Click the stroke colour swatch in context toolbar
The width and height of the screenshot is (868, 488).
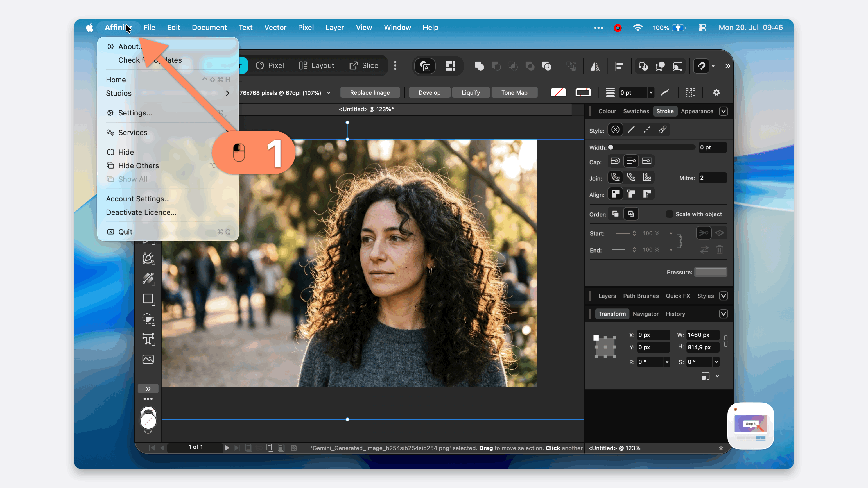coord(583,93)
